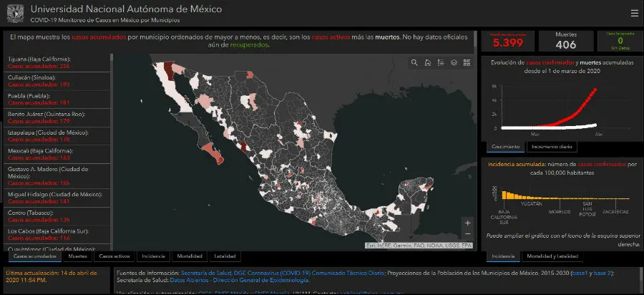View the Letalidad tab
The image size is (644, 295).
click(x=225, y=256)
